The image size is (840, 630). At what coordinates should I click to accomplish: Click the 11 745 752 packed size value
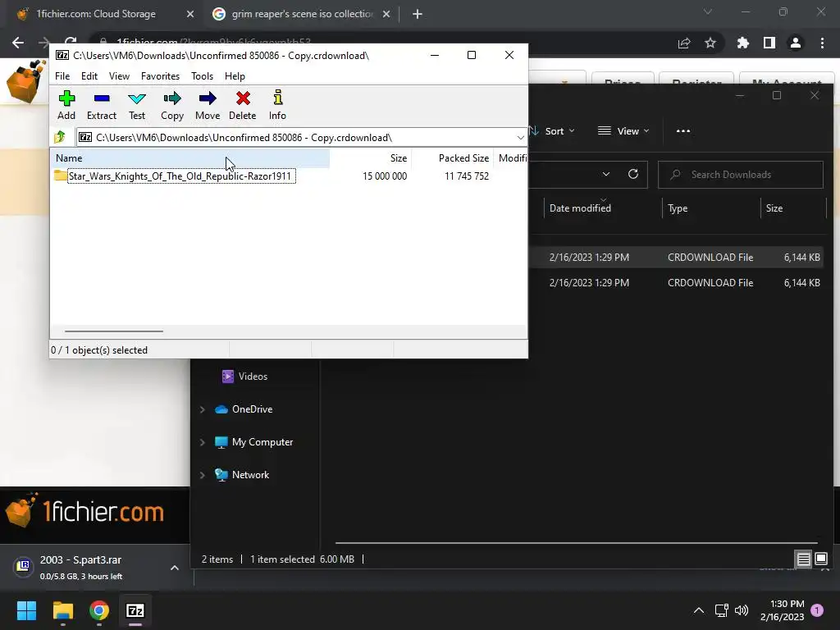coord(466,176)
